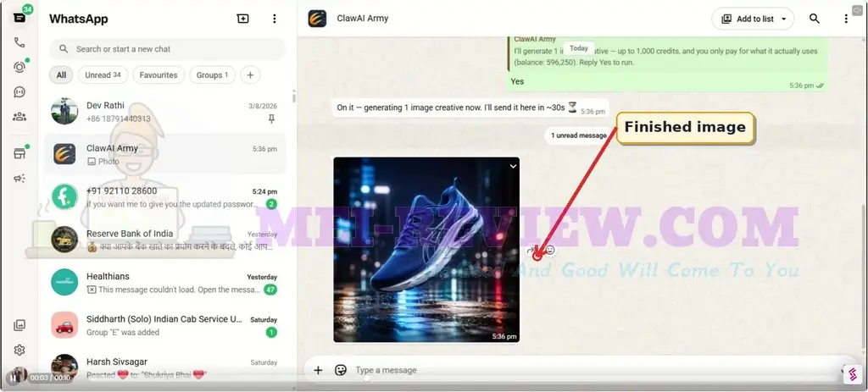Screen dimensions: 868x392
Task: Click the pin icon on Dev Rathi chat
Action: pyautogui.click(x=271, y=119)
